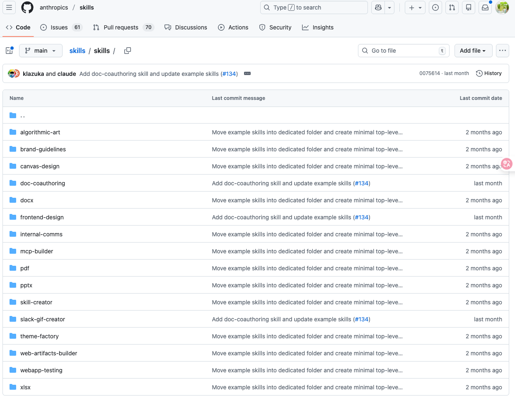The height and width of the screenshot is (420, 515).
Task: Switch to the Pull requests tab
Action: coord(123,27)
